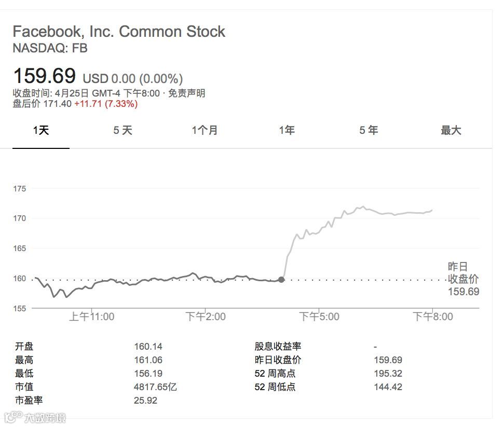Click the main 159.69 price figure
The image size is (504, 427).
(44, 76)
